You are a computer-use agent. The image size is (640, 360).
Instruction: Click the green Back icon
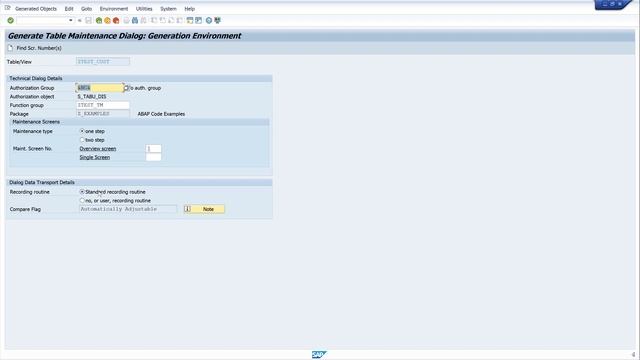click(x=99, y=20)
